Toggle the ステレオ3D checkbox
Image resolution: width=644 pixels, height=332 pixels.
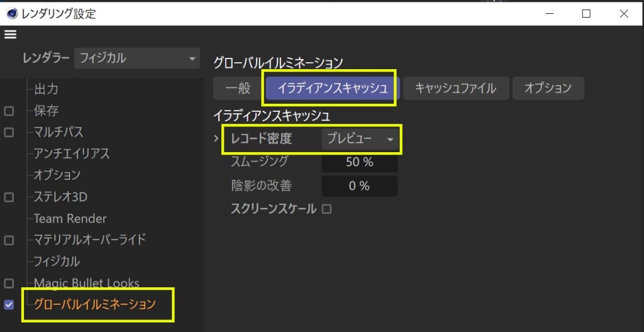[x=9, y=197]
